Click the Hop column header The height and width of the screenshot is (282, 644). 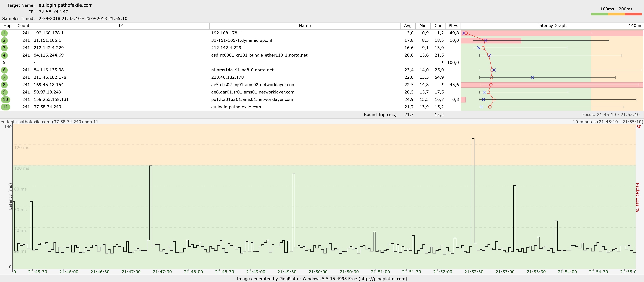8,26
